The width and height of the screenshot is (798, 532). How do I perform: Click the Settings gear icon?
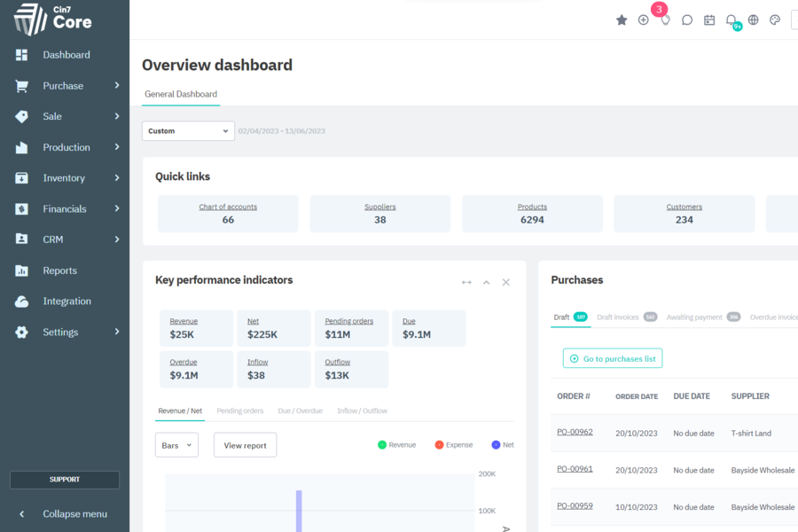21,332
